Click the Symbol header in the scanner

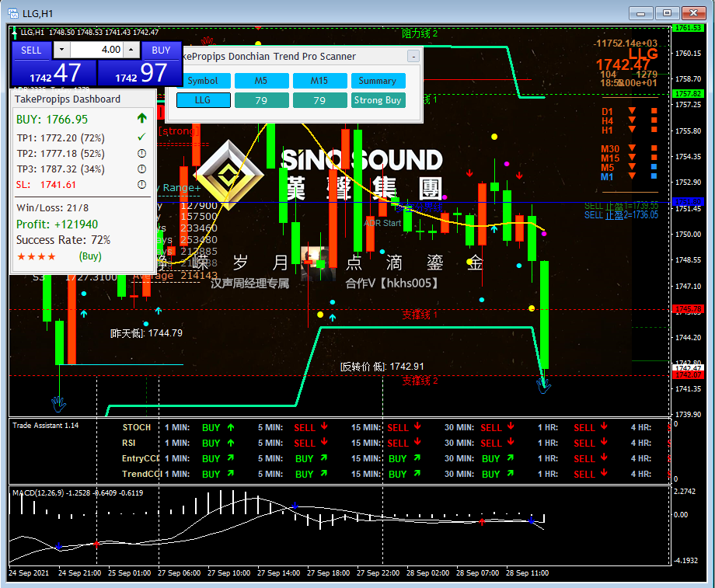click(x=203, y=81)
